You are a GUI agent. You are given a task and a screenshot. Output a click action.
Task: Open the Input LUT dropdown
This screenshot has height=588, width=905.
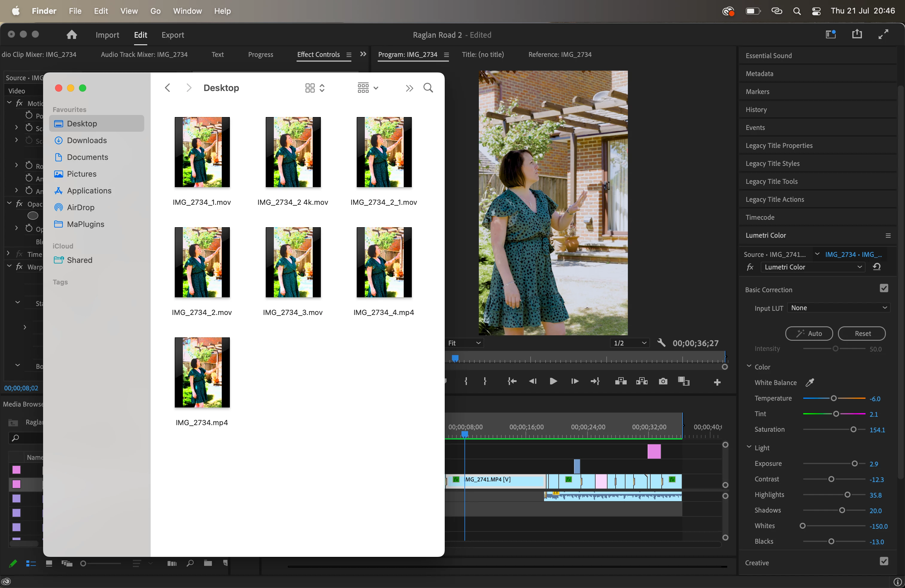[839, 308]
